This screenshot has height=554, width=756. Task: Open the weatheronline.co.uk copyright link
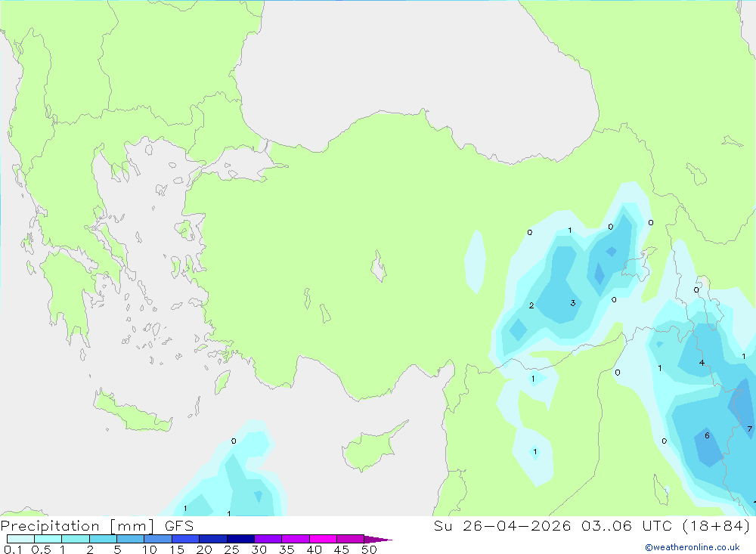(692, 547)
